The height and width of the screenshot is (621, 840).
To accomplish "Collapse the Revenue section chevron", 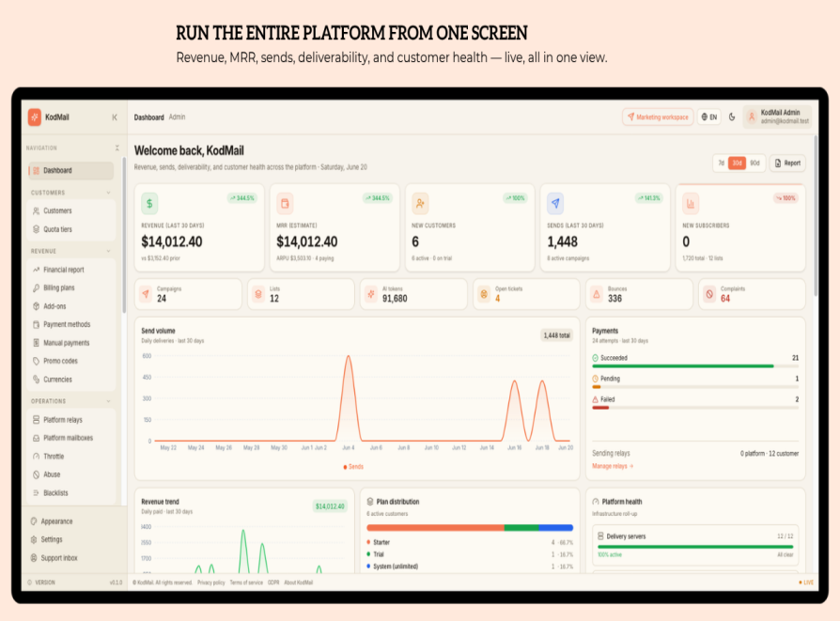I will [x=109, y=251].
